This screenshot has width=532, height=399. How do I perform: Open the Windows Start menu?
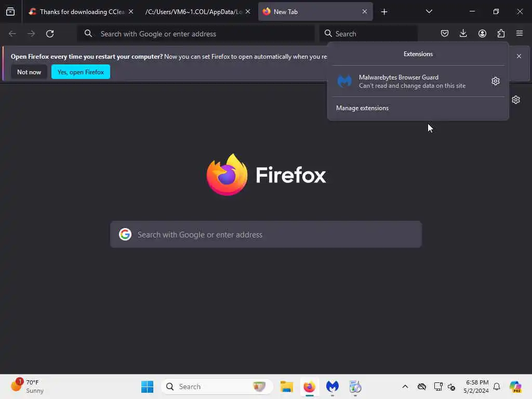tap(147, 387)
